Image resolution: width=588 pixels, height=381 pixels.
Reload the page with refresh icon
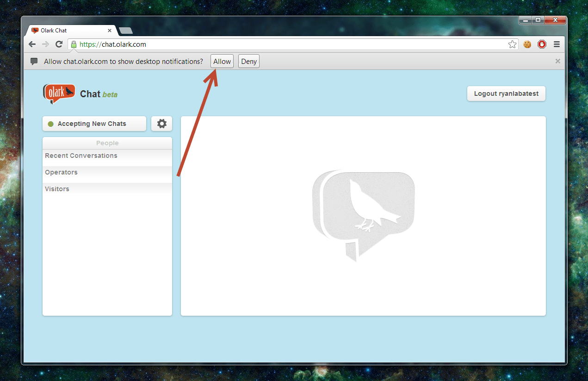59,44
